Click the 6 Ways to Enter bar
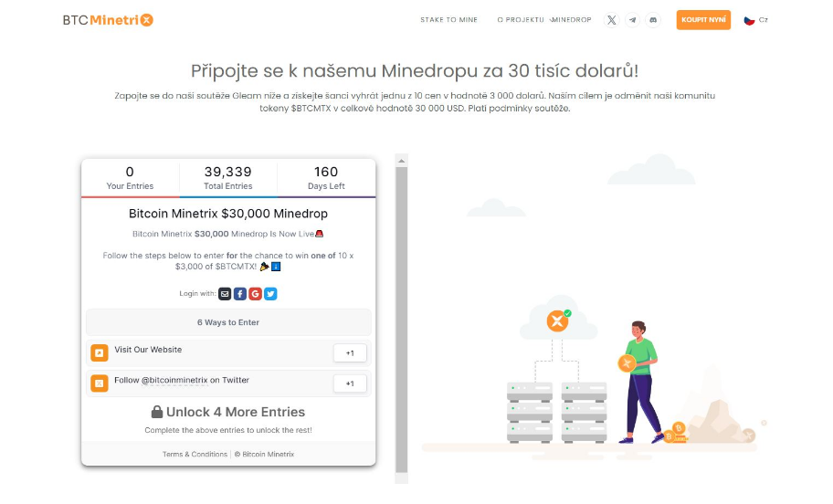The width and height of the screenshot is (833, 504). pos(228,322)
